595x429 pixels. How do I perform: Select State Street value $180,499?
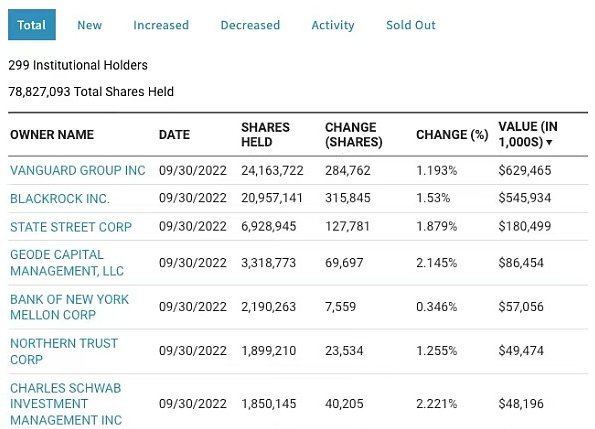(x=524, y=226)
